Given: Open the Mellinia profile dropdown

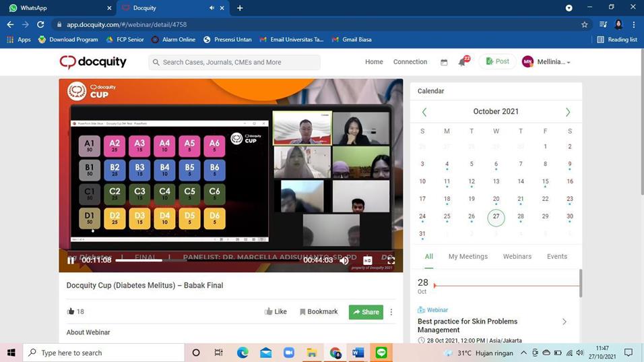Looking at the screenshot, I should pyautogui.click(x=546, y=62).
